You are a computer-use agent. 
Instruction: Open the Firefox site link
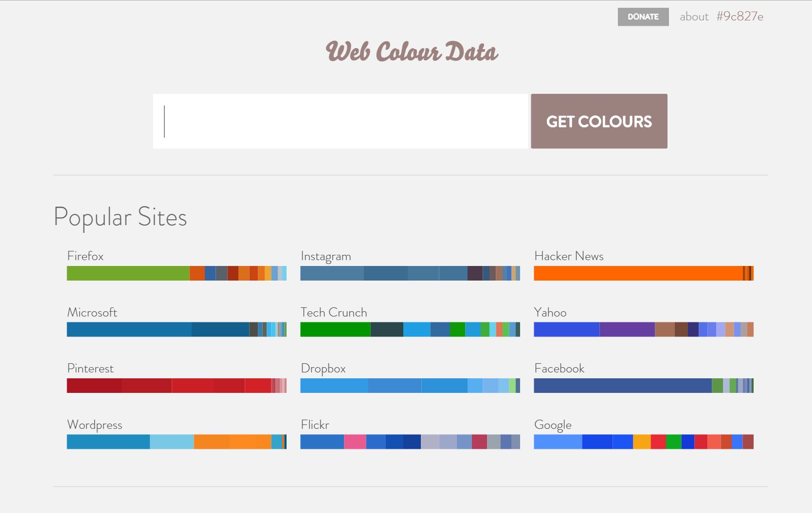pos(85,256)
